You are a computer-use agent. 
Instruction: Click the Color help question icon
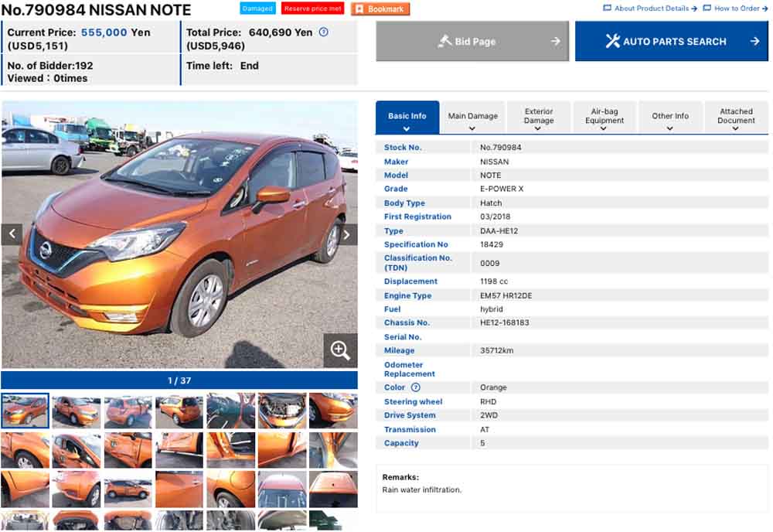(x=416, y=387)
